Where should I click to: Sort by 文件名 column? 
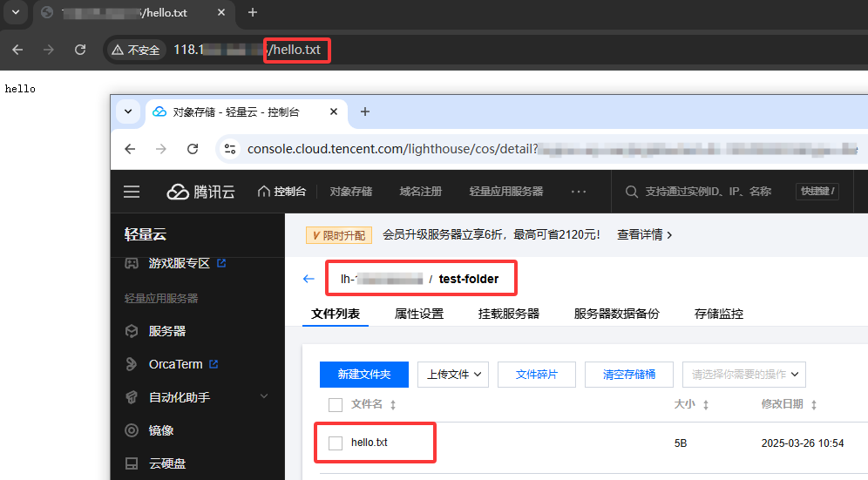(x=392, y=405)
